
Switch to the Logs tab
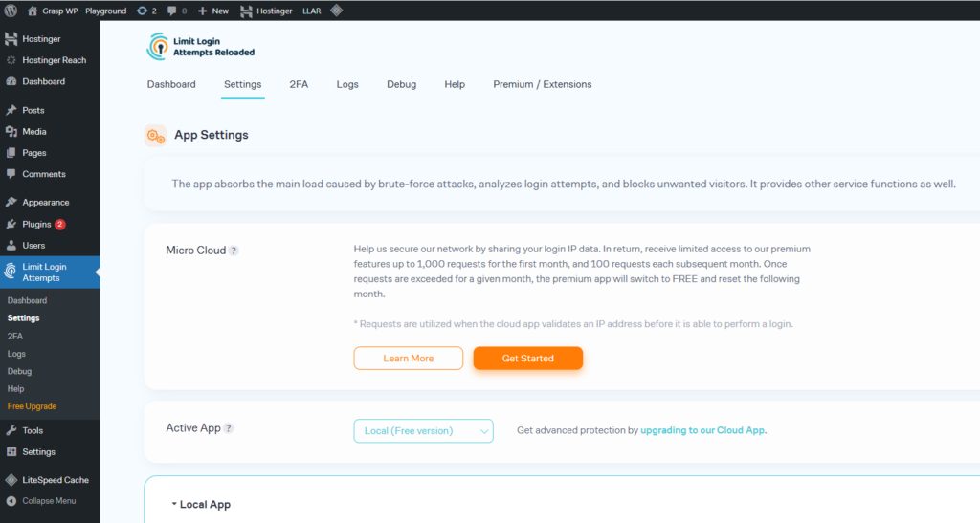coord(347,84)
